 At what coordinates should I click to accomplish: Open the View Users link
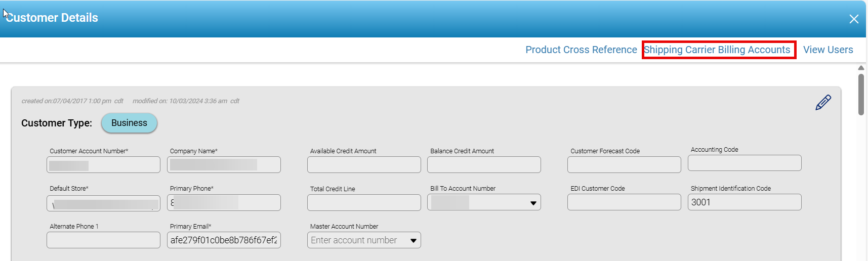pos(828,50)
